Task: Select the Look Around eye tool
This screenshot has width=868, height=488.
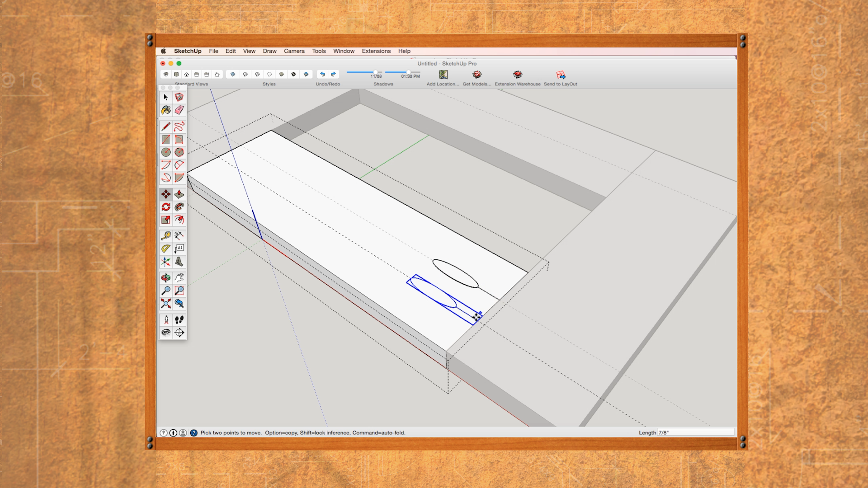Action: coord(166,333)
